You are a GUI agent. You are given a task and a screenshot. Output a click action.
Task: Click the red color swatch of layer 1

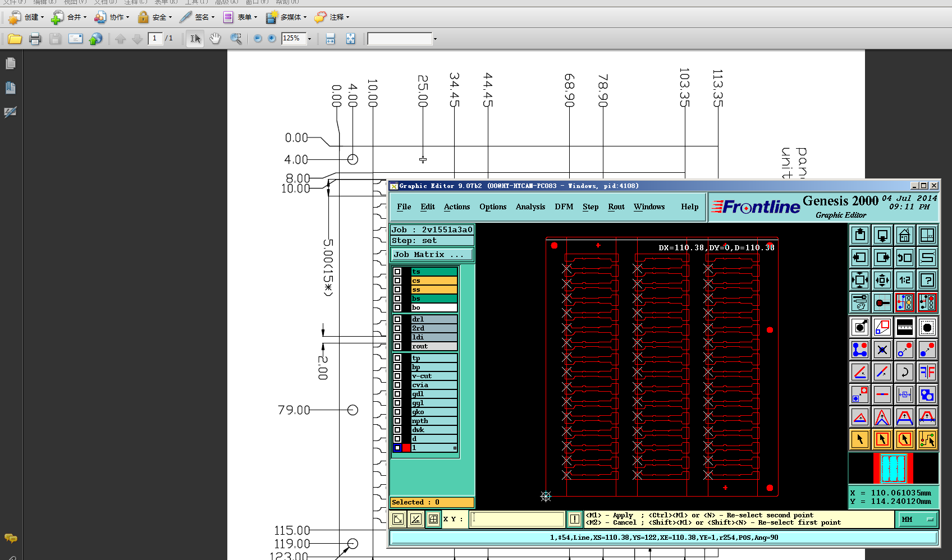(x=406, y=448)
